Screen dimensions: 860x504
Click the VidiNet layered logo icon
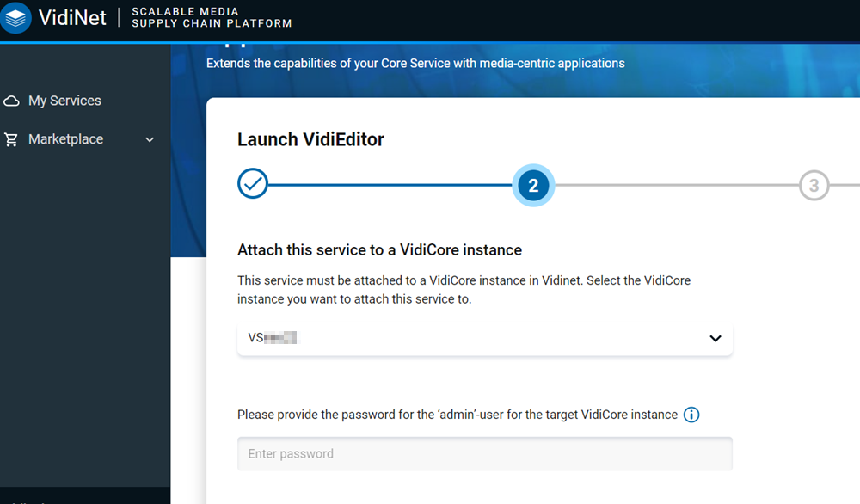pos(15,18)
